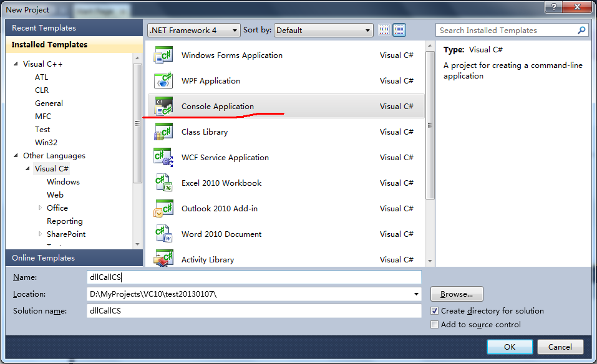Screen dimensions: 597x364
Task: Select Windows under Visual C#
Action: (63, 182)
